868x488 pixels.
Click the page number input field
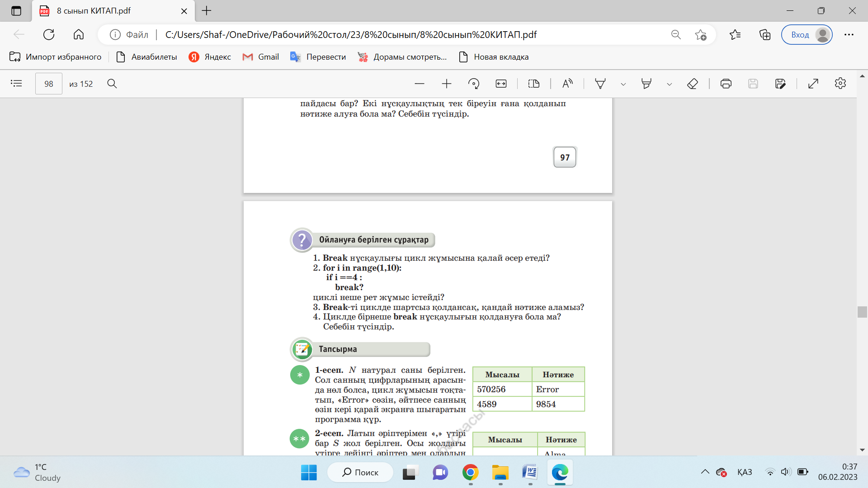49,84
